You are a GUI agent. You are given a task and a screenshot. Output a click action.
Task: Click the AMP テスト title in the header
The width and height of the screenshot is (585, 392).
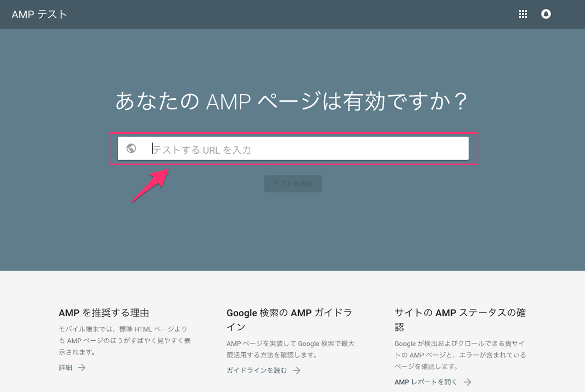click(x=39, y=15)
